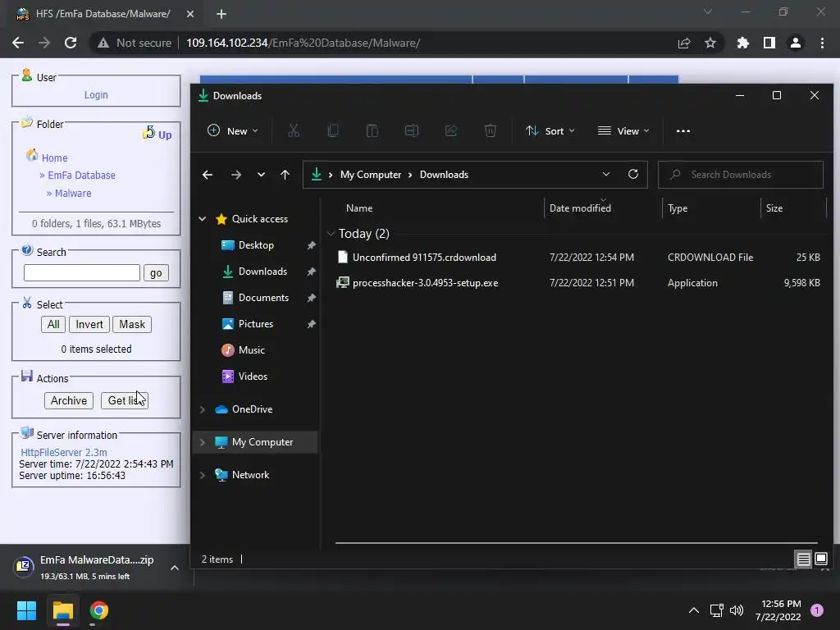
Task: Click the Delete trash icon in Explorer
Action: (491, 130)
